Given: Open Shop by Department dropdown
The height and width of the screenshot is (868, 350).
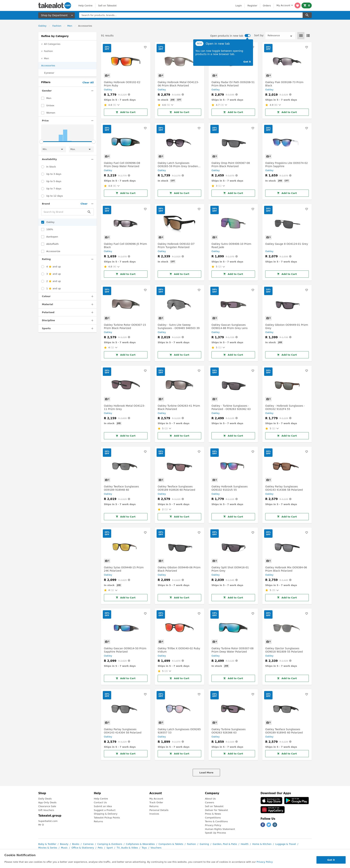Looking at the screenshot, I should (x=57, y=15).
